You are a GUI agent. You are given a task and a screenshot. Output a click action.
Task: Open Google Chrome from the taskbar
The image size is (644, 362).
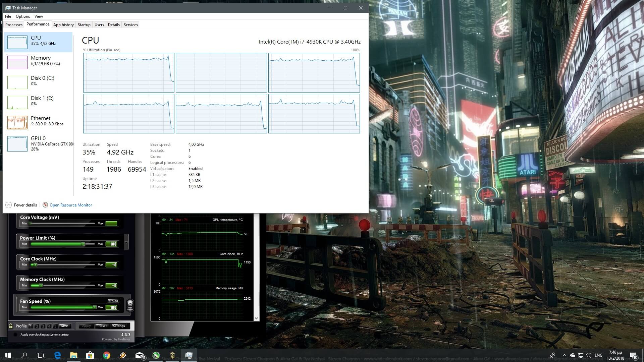(107, 355)
